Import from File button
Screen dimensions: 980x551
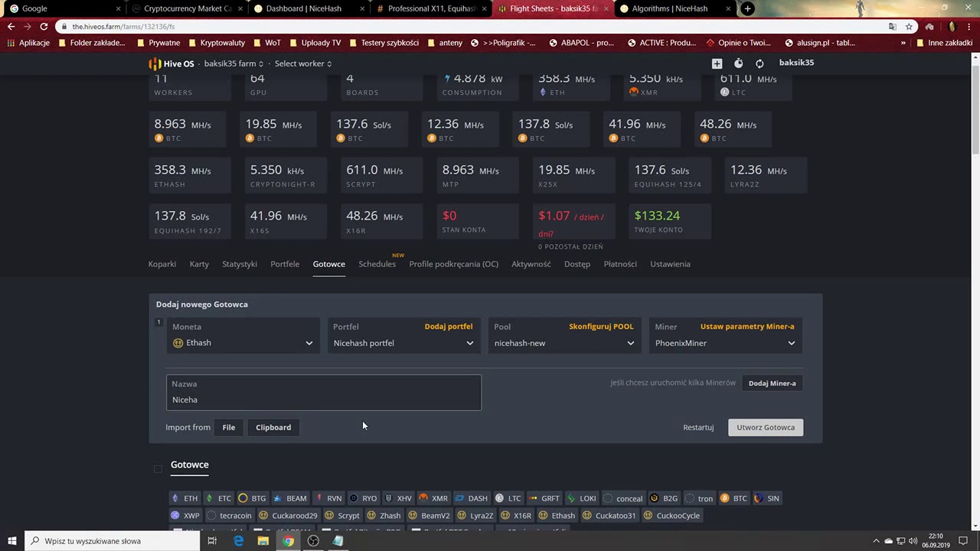[x=229, y=427]
